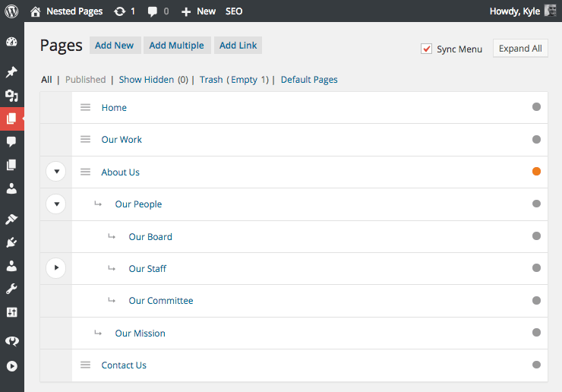This screenshot has width=562, height=392.
Task: Click the Add Multiple button
Action: [176, 46]
